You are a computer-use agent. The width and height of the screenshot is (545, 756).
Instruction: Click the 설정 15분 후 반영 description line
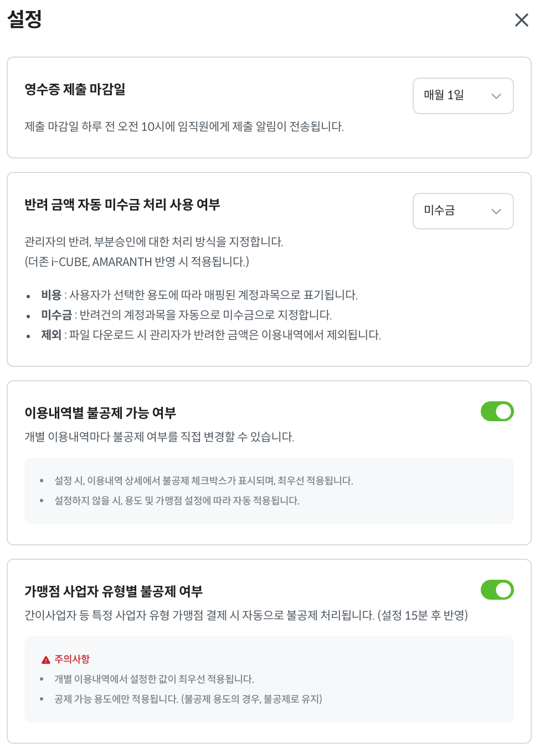[x=246, y=615]
